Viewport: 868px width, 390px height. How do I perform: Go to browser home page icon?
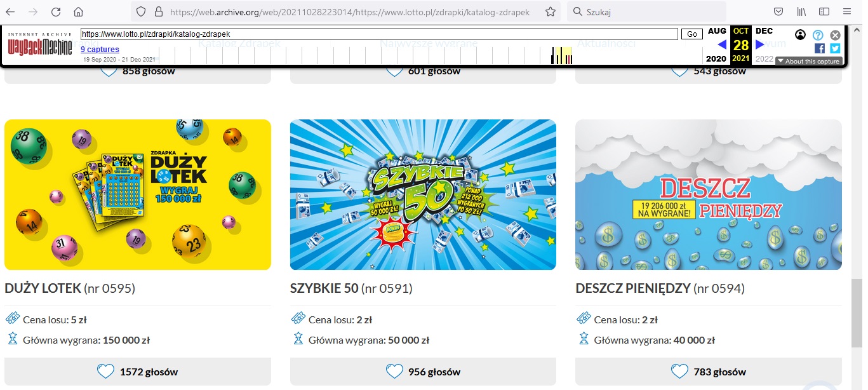[x=78, y=12]
